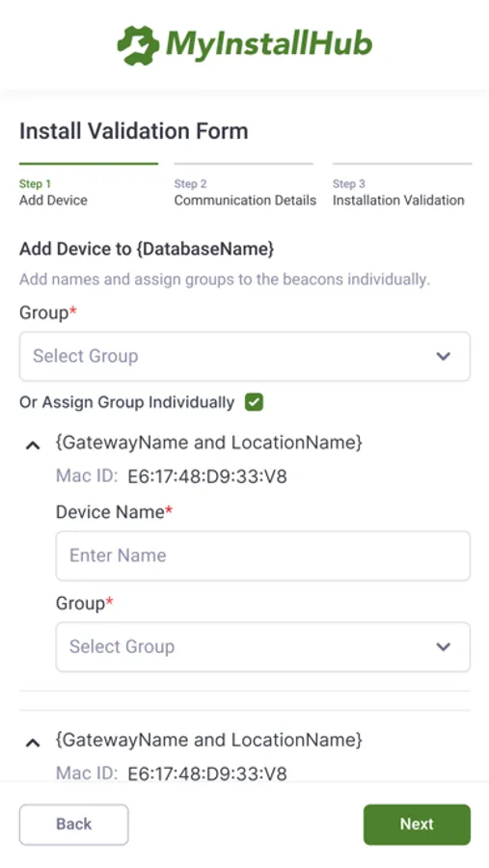Open the gateway's Select Group dropdown below Device Name

[x=263, y=646]
